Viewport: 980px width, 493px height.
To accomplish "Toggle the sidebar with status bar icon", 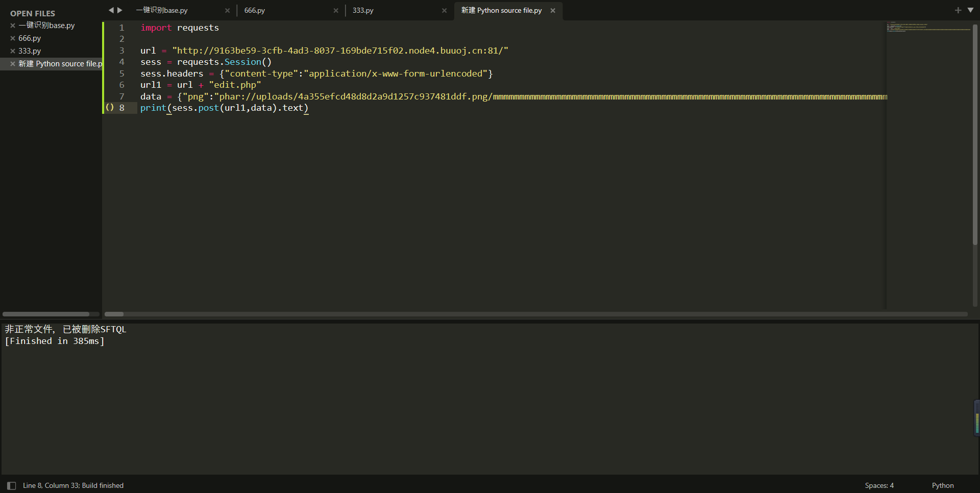I will [x=11, y=486].
